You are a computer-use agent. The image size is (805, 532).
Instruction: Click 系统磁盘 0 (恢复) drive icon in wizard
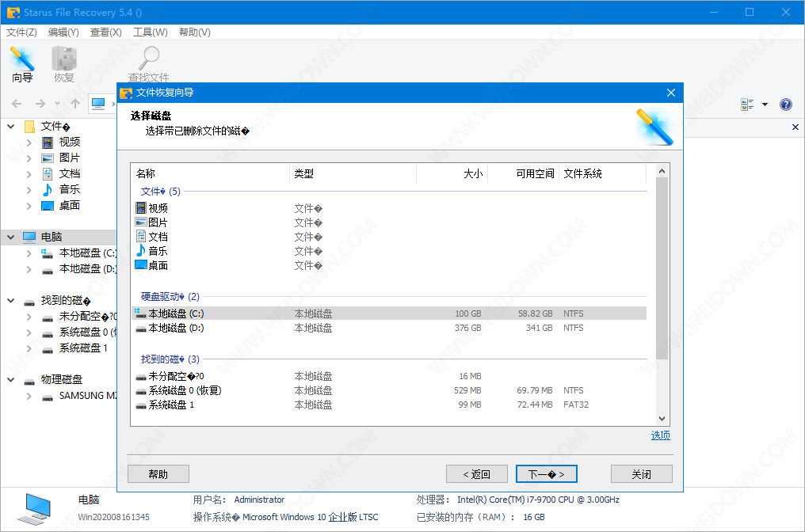(x=141, y=391)
